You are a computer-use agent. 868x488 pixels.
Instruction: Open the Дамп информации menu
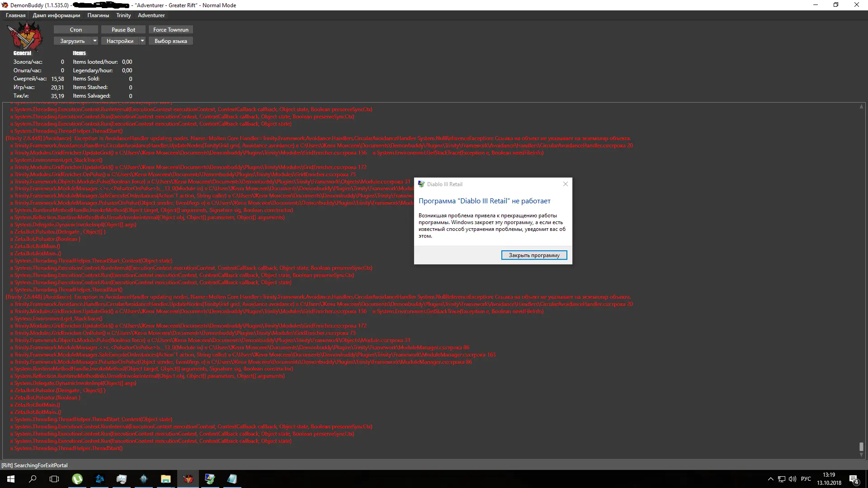pyautogui.click(x=56, y=15)
